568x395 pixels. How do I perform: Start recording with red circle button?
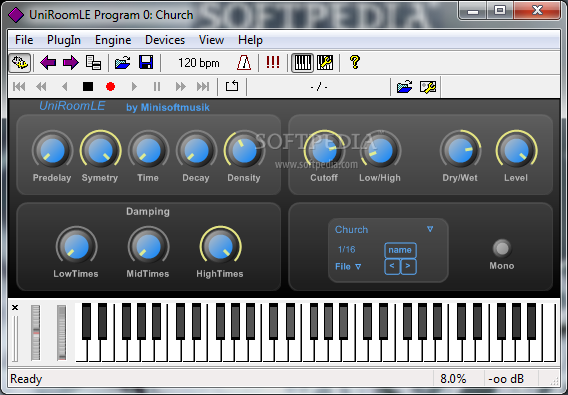pos(110,87)
